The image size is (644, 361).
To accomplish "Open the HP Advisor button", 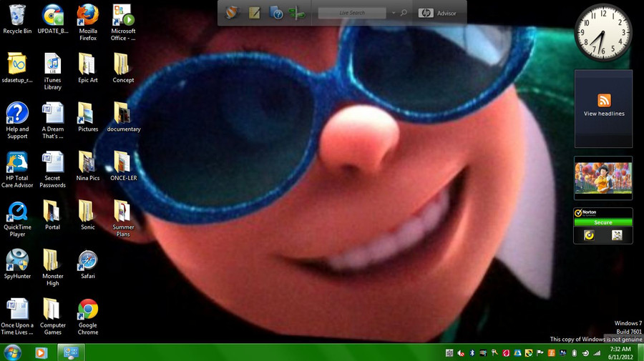I will point(437,13).
